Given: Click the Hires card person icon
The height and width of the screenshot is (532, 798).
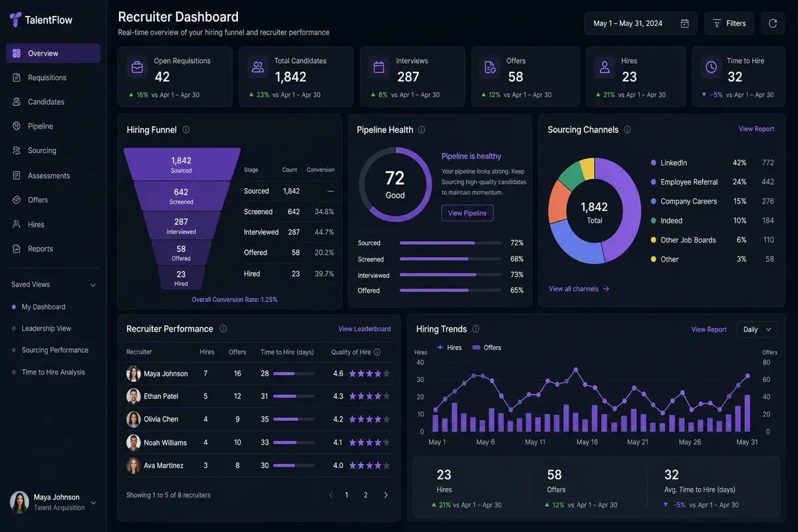Looking at the screenshot, I should point(604,67).
